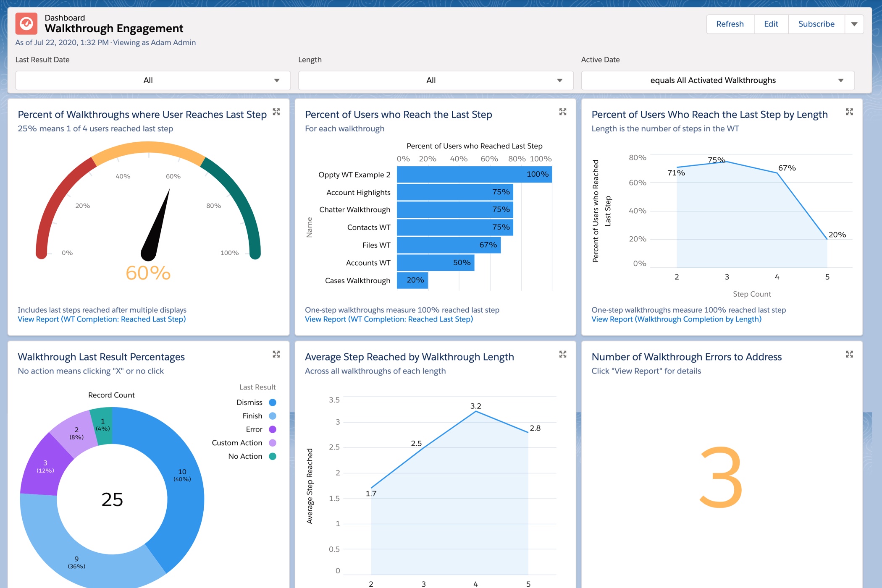Viewport: 882px width, 588px height.
Task: Expand the gauge chart panel to full screen
Action: pos(277,112)
